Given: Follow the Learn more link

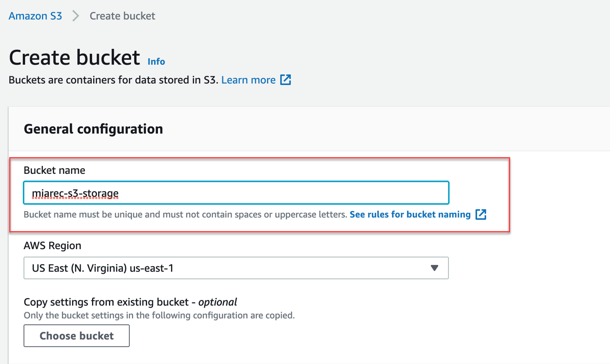Looking at the screenshot, I should coord(248,80).
